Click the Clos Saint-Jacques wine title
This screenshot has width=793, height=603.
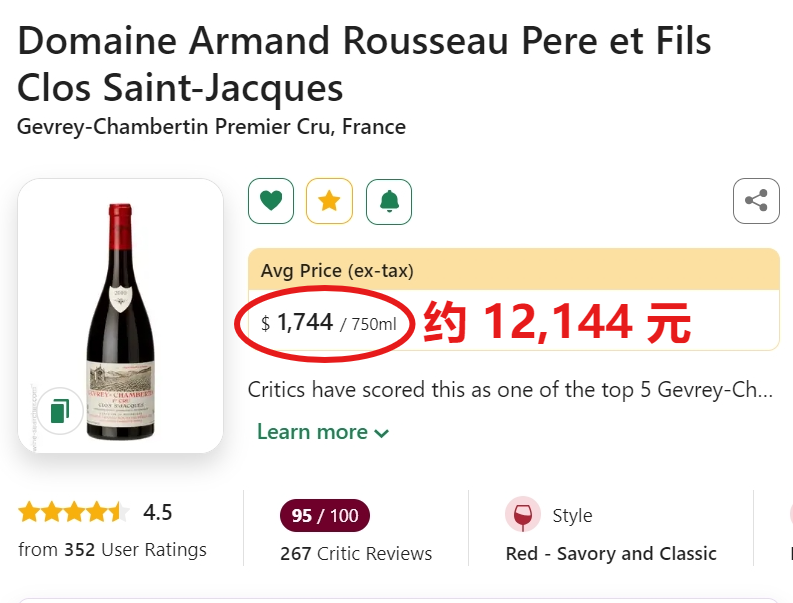point(180,88)
